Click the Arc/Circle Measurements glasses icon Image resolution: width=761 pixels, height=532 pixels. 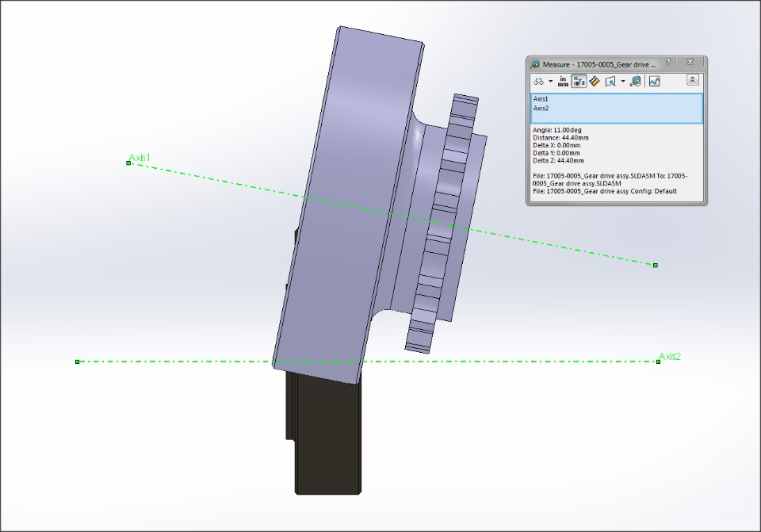tap(539, 82)
